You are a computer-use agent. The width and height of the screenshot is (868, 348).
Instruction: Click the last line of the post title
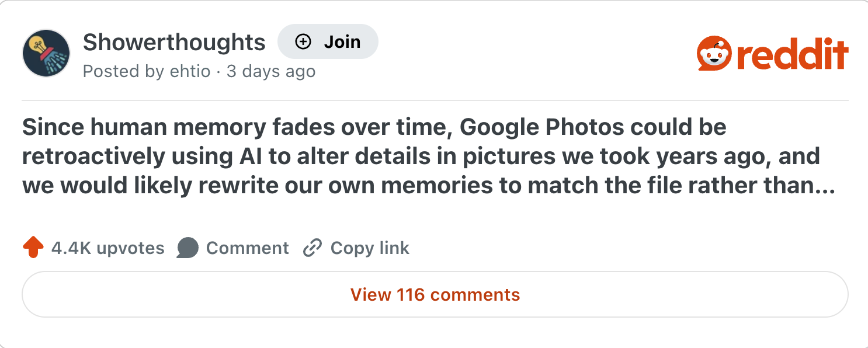[409, 186]
